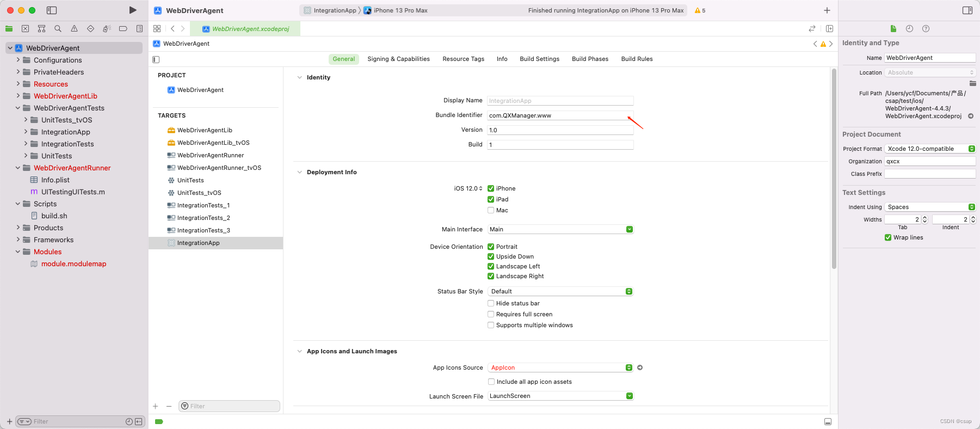Remove the selected target with minus
980x429 pixels.
tap(169, 406)
